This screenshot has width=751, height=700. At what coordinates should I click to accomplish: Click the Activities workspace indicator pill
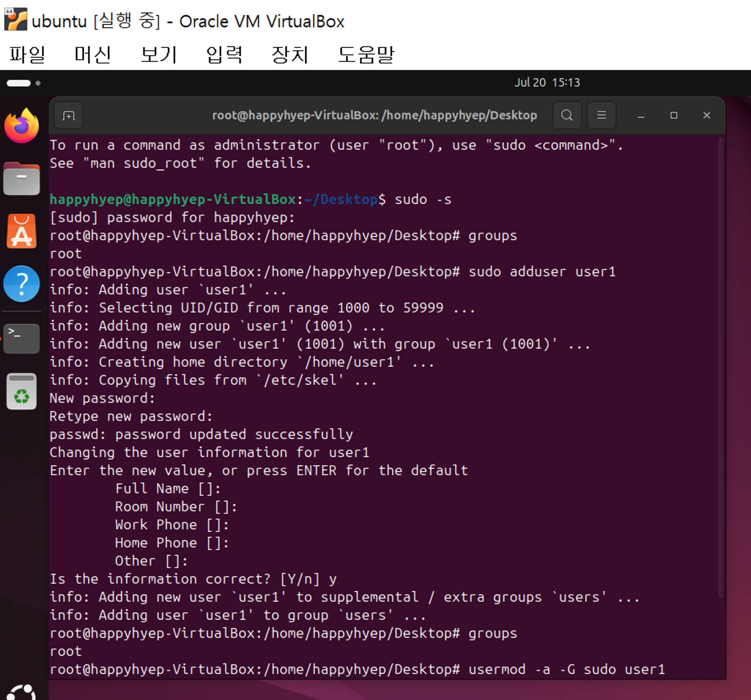point(19,83)
